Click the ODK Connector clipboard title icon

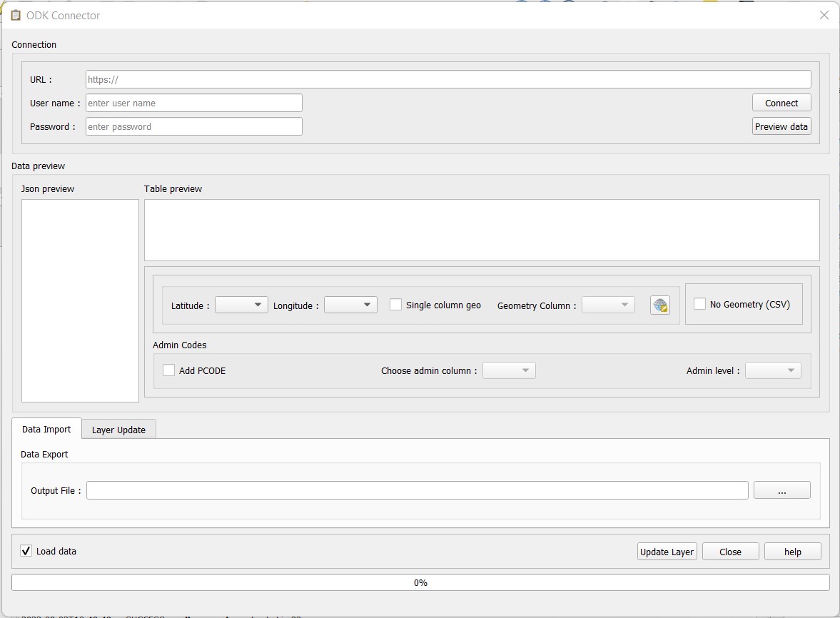16,15
